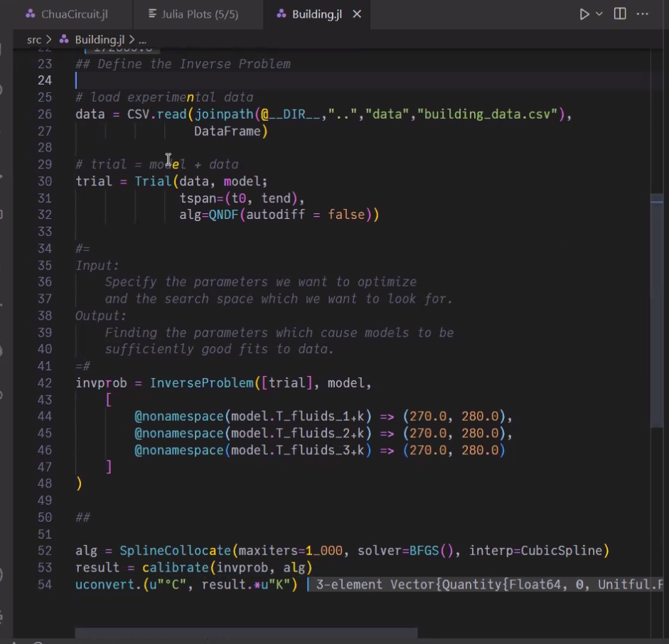This screenshot has width=669, height=644.
Task: Open the Julia Plots (5/5) tab
Action: pyautogui.click(x=198, y=14)
